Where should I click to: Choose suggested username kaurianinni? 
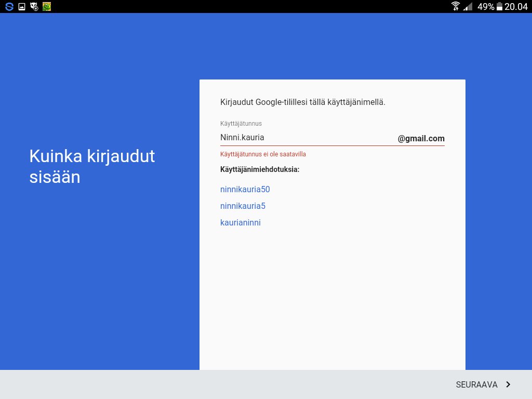coord(240,222)
